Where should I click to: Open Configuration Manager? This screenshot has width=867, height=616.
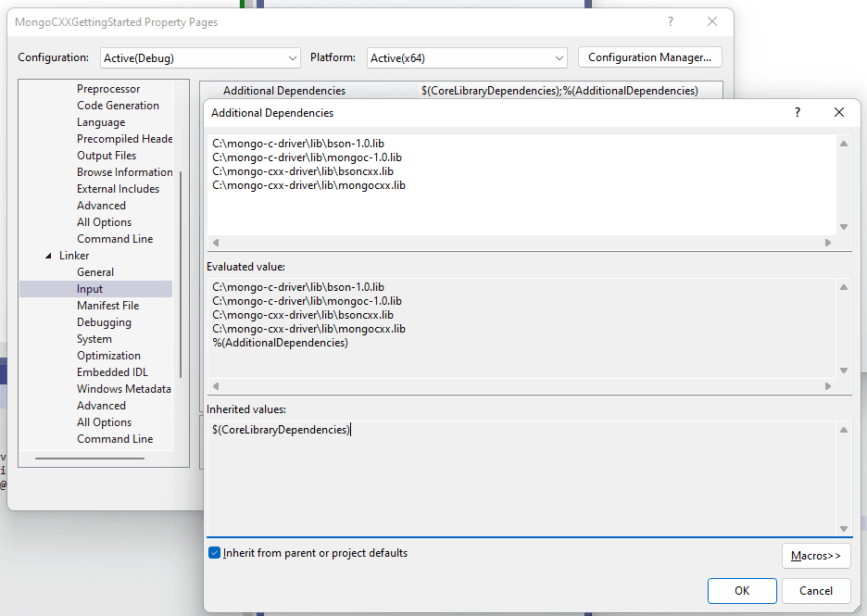coord(649,57)
